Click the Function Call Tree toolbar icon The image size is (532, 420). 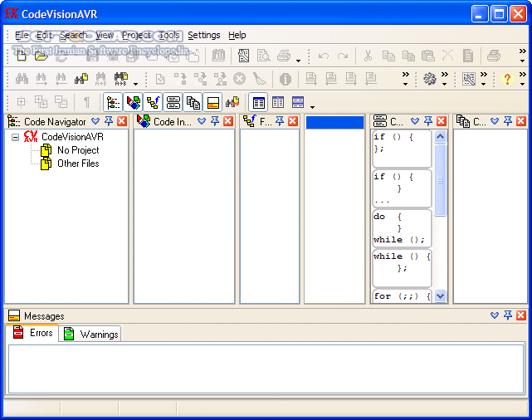pos(153,102)
